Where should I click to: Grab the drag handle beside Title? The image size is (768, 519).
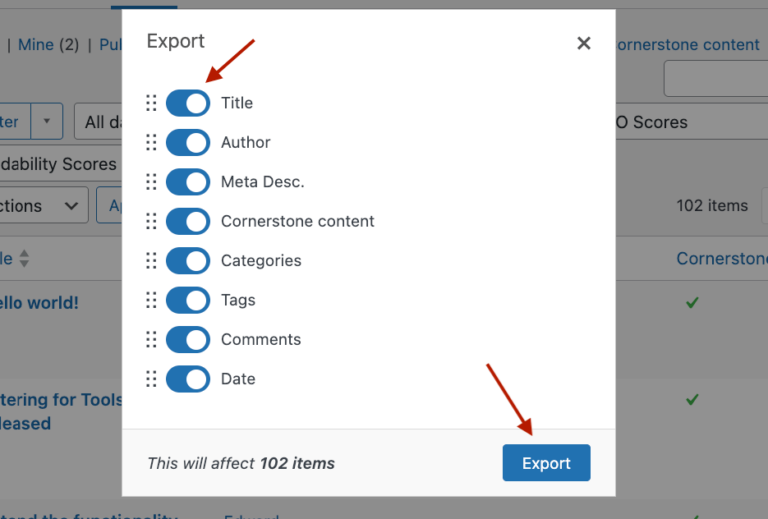pos(151,103)
